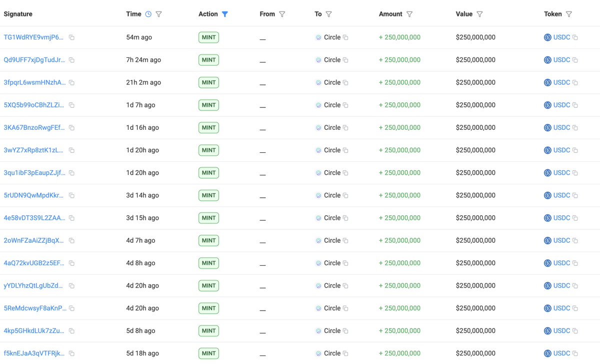The image size is (600, 364).
Task: Copy signature TG1WdRYE9vmjP6...
Action: coord(71,37)
